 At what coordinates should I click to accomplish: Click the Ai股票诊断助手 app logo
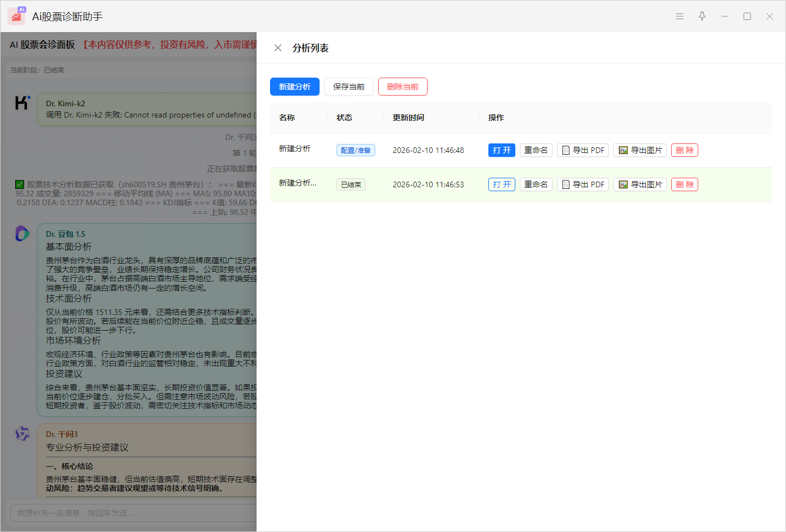[x=16, y=16]
